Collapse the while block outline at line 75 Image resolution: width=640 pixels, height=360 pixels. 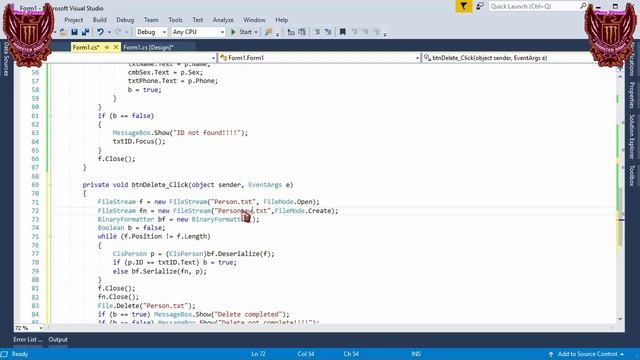point(51,236)
